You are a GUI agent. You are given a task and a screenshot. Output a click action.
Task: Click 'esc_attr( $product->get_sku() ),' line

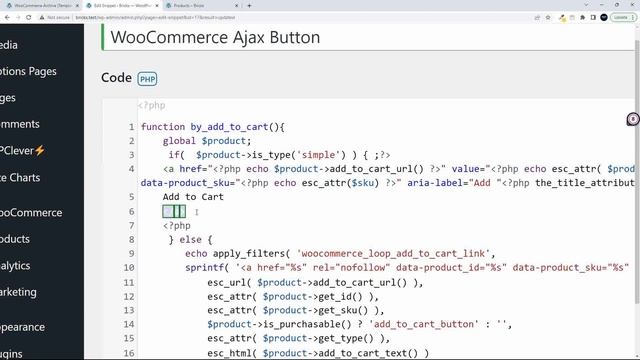tap(296, 310)
